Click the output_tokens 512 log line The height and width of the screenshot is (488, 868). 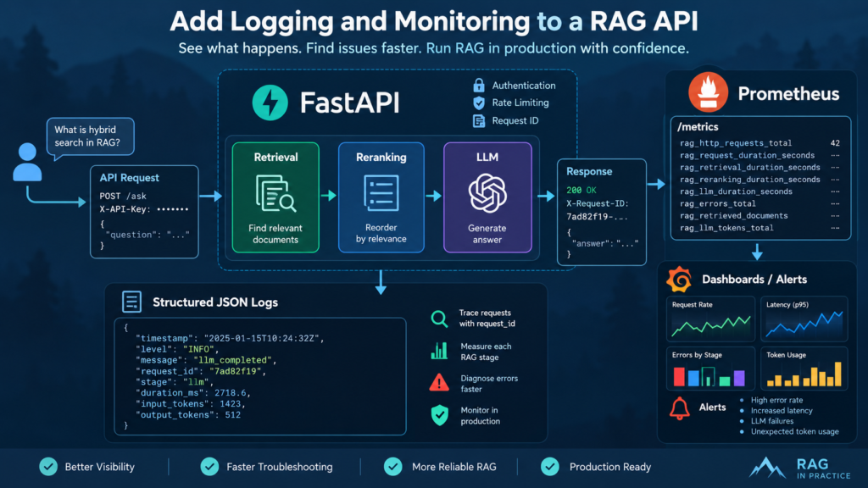[x=188, y=415]
